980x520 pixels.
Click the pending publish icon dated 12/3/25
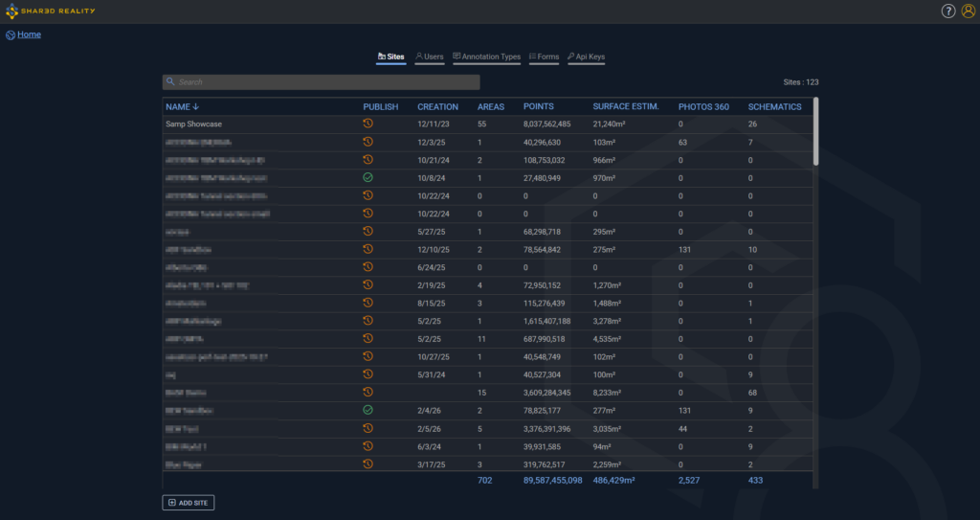tap(367, 142)
